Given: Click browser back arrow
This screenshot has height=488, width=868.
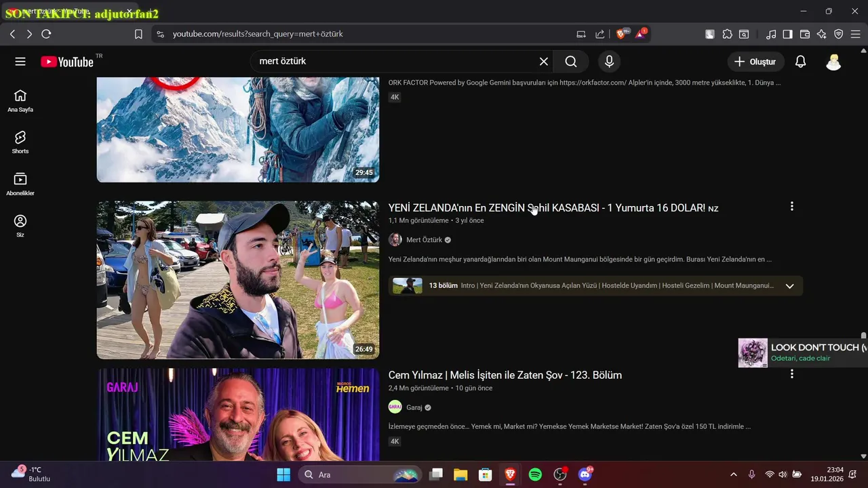Looking at the screenshot, I should click(x=12, y=34).
